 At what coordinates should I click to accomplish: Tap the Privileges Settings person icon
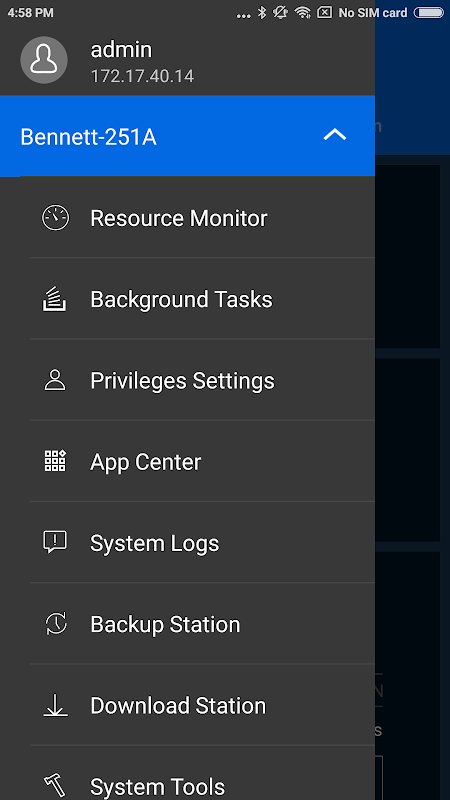55,381
